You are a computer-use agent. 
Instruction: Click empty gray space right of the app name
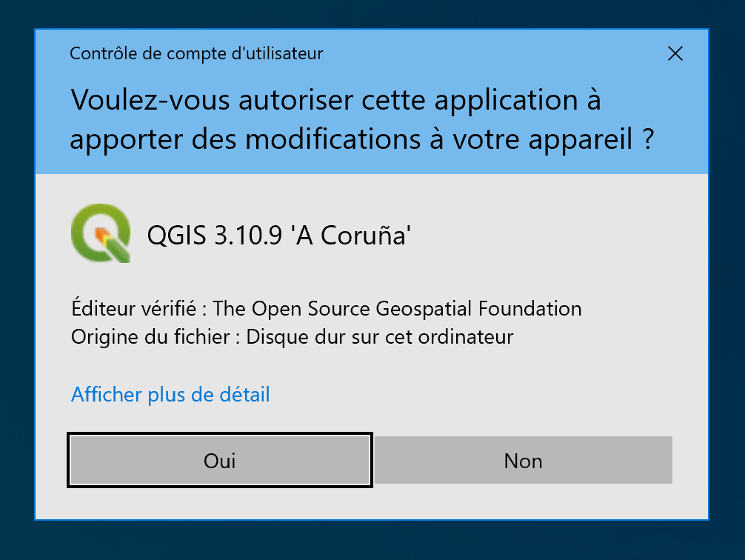point(555,235)
